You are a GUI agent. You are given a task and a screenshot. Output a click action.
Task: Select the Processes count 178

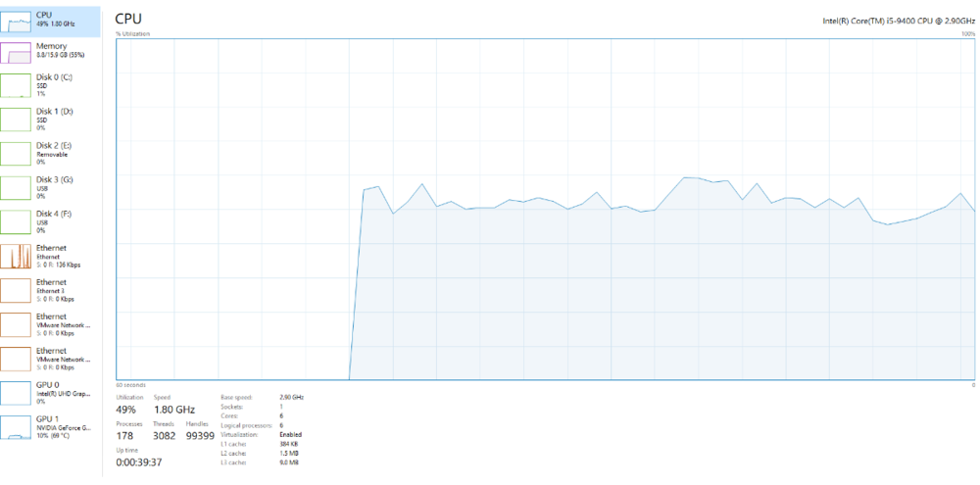click(124, 434)
